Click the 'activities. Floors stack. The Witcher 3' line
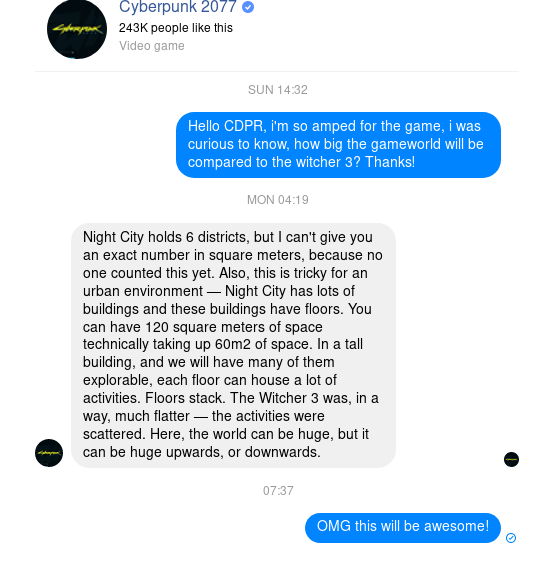Viewport: 543px width, 584px height. point(231,398)
